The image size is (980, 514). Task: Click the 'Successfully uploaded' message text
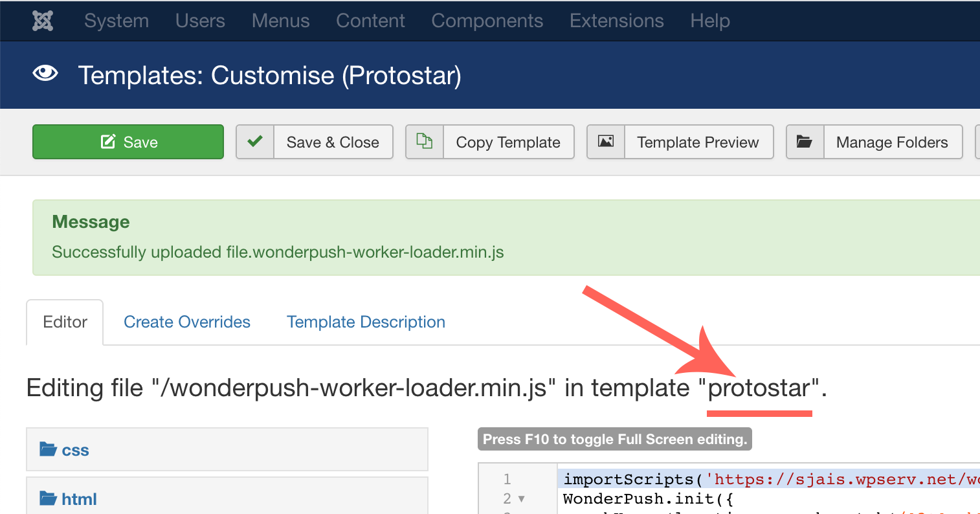278,252
